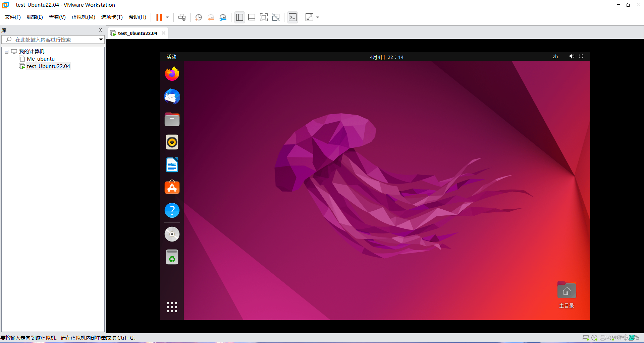Select 我的计算机 in the library
Screen dimensions: 644x343
tap(32, 51)
